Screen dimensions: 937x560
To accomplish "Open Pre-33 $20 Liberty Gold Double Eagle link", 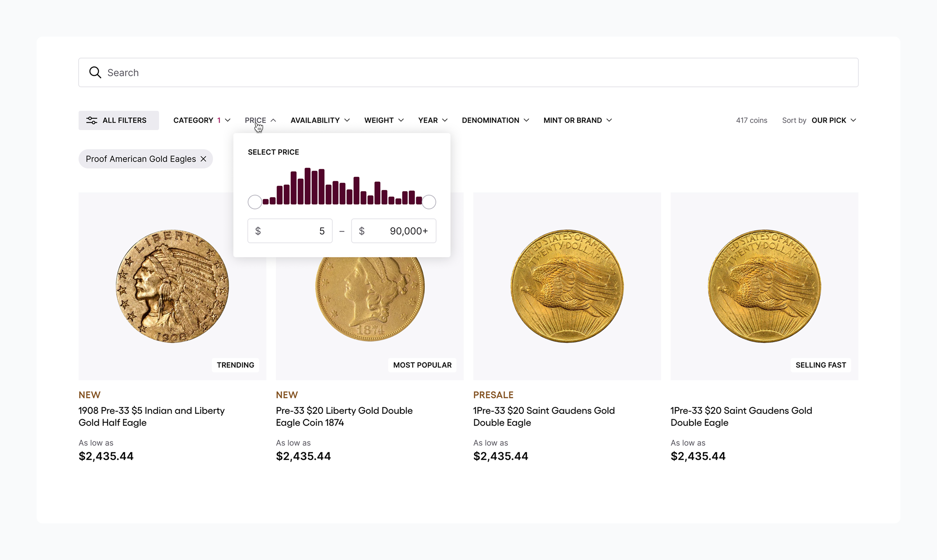I will click(344, 416).
